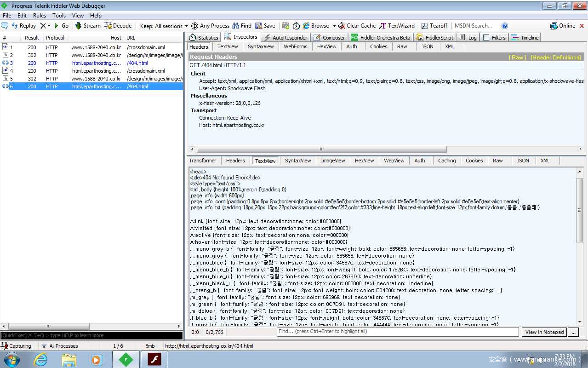Toggle the Filters tab checkbox
This screenshot has height=368, width=588.
click(x=486, y=38)
